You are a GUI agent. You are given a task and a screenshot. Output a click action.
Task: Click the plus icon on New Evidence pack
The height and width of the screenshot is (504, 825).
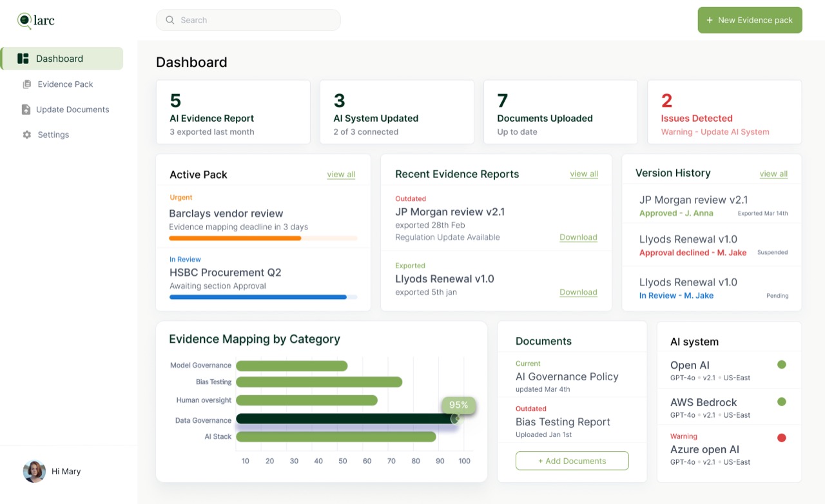pos(710,20)
